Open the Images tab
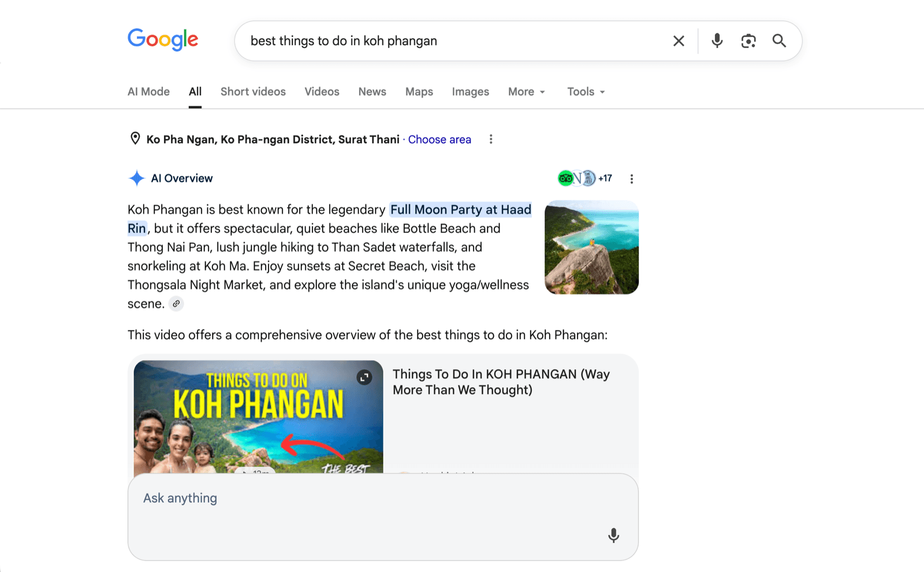Viewport: 924px width, 572px height. tap(470, 92)
